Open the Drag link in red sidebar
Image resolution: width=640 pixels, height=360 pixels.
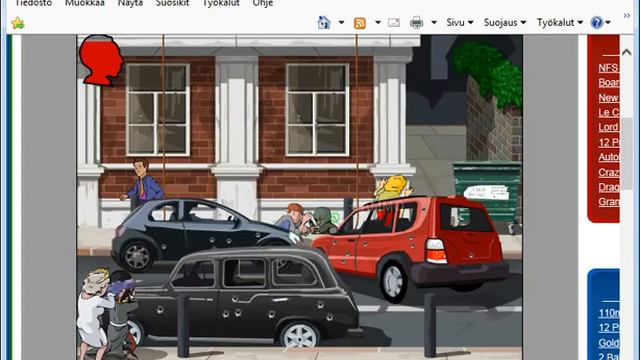click(x=608, y=187)
